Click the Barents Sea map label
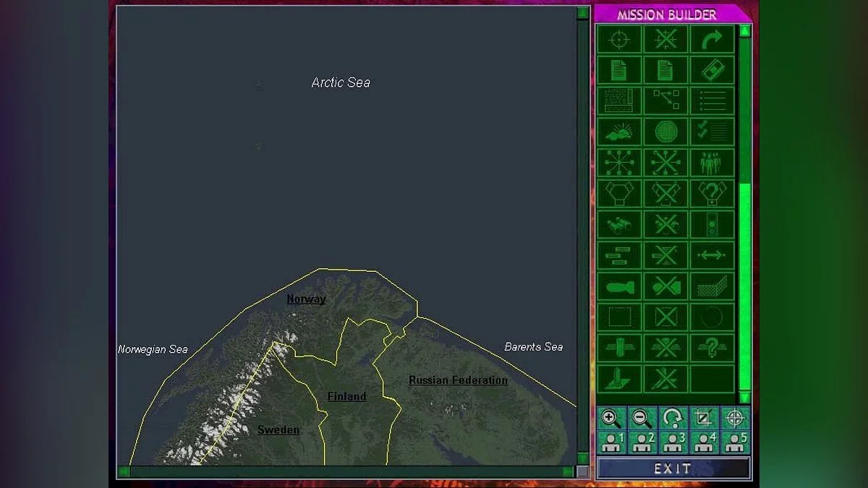Image resolution: width=868 pixels, height=488 pixels. (x=534, y=347)
